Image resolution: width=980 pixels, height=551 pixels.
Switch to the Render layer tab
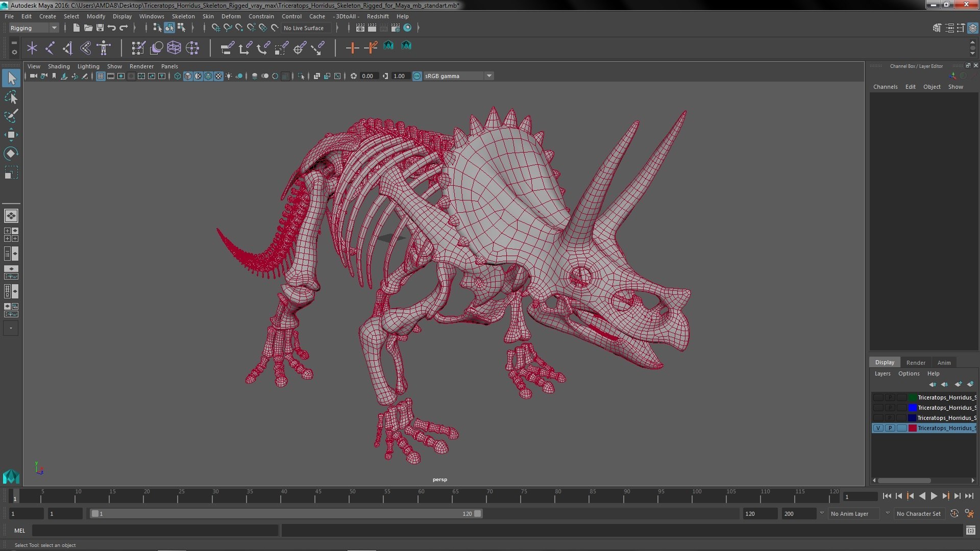[x=916, y=363]
